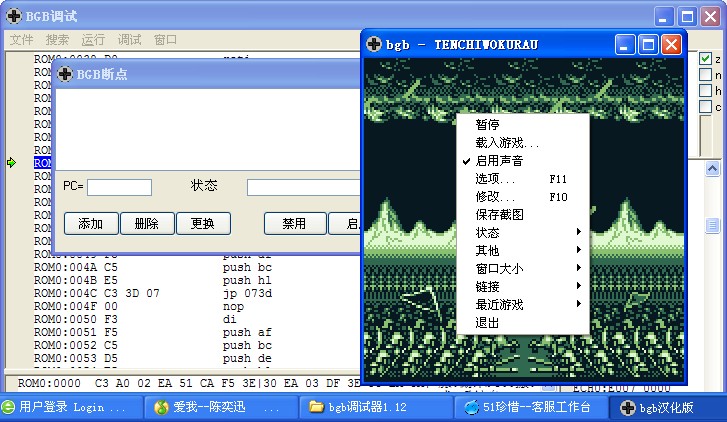Viewport: 727px width, 422px height.
Task: Open the bgb调试器1.12 folder taskbar item
Action: (375, 407)
